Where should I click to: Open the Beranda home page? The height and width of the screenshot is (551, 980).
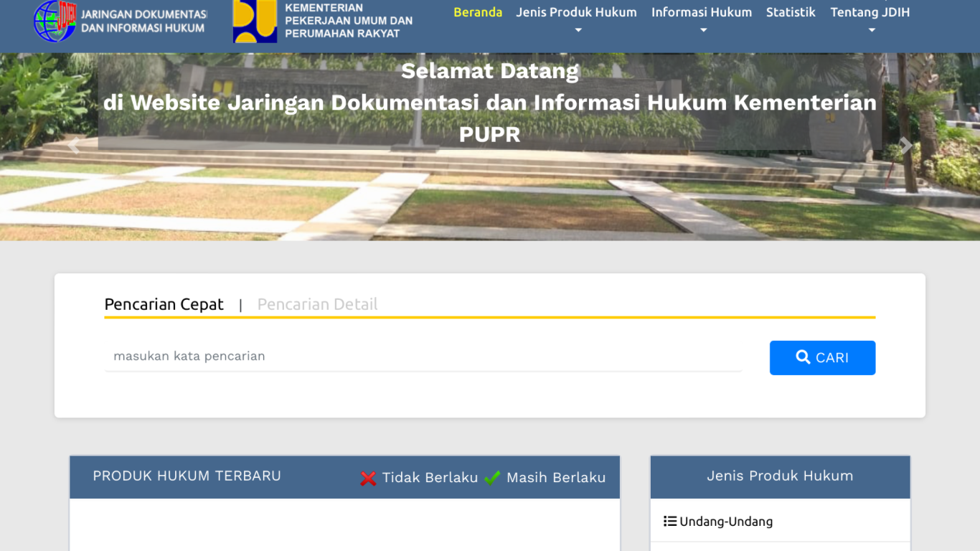click(x=478, y=12)
